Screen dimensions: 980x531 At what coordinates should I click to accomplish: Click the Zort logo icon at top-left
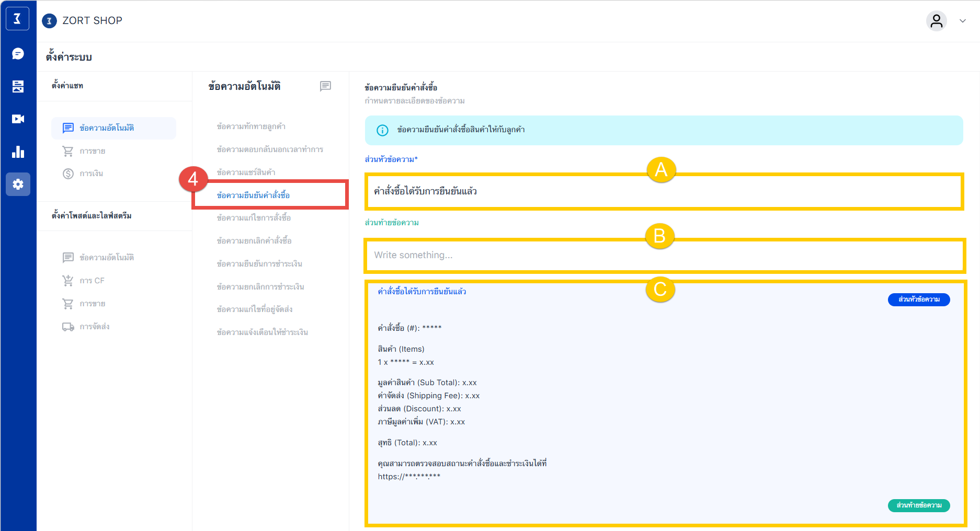pyautogui.click(x=17, y=19)
